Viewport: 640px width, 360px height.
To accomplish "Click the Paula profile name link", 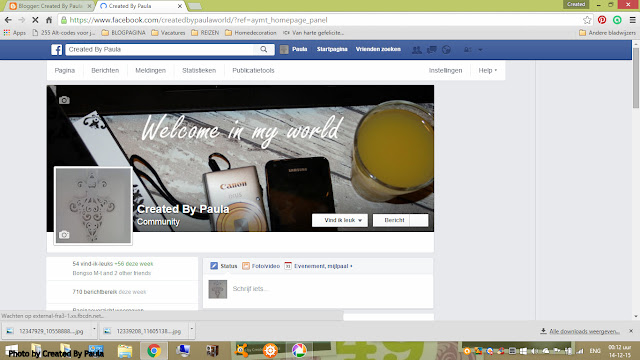I will tap(300, 49).
